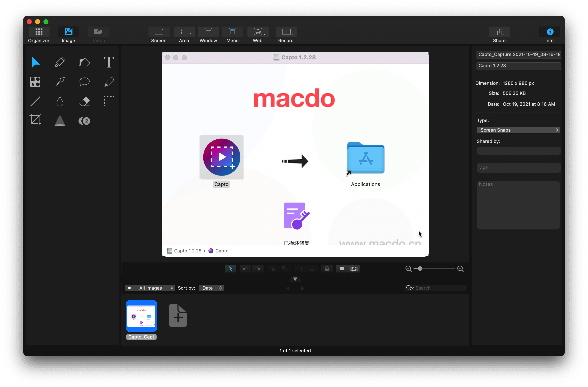
Task: Click the 1 of 1 selected status
Action: tap(295, 351)
